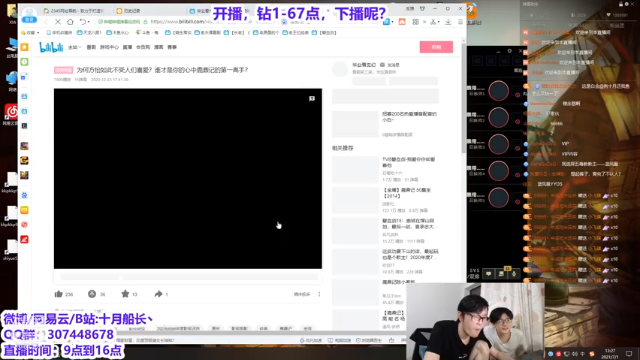Open 番剧 in bilibili navigation
640x360 pixels.
(91, 47)
